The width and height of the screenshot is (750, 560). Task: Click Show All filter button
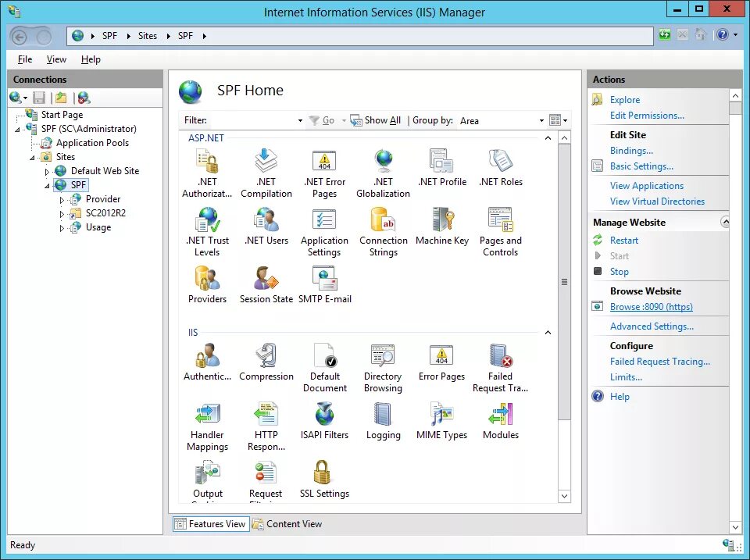(x=376, y=120)
